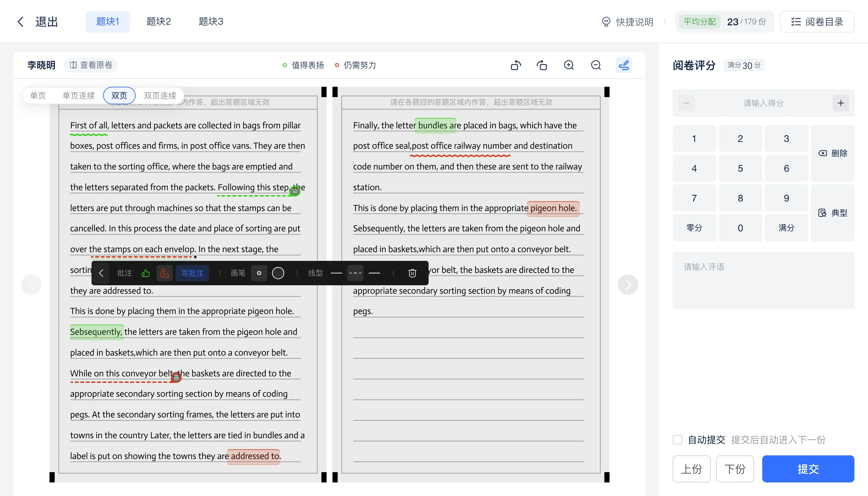Choose the wavy line style
Screen dimensions: 868x496
[x=374, y=273]
